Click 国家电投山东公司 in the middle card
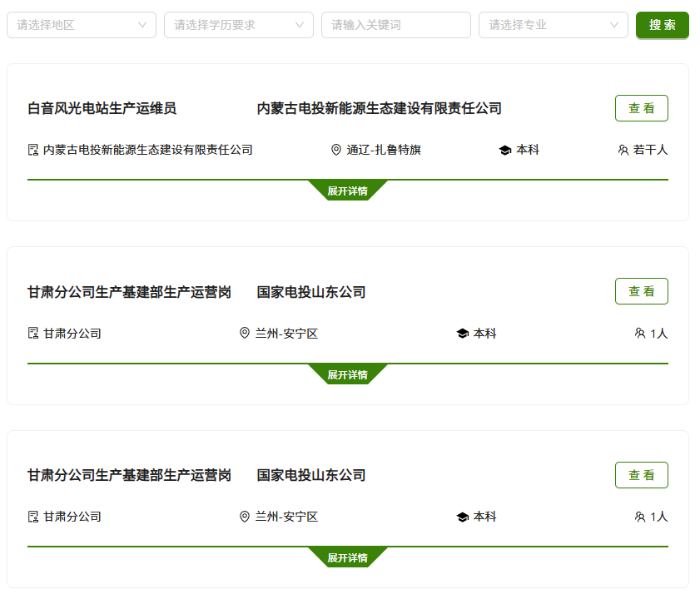This screenshot has height=599, width=700. pos(311,292)
